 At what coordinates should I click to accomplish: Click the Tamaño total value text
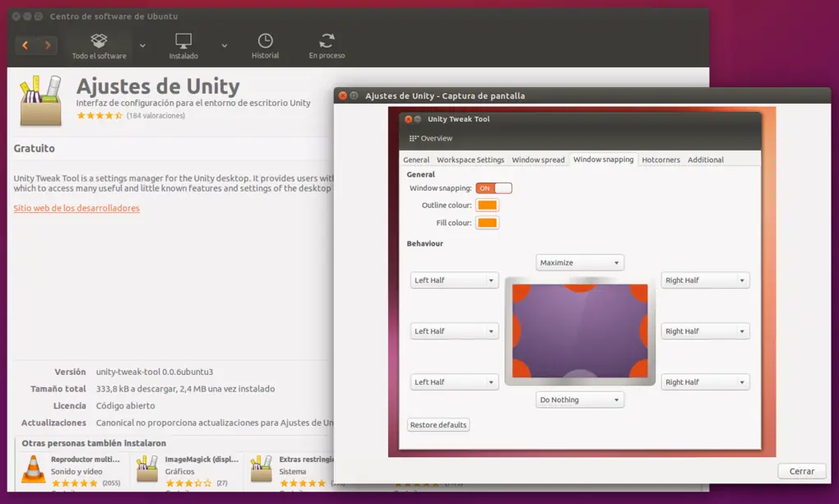click(185, 389)
